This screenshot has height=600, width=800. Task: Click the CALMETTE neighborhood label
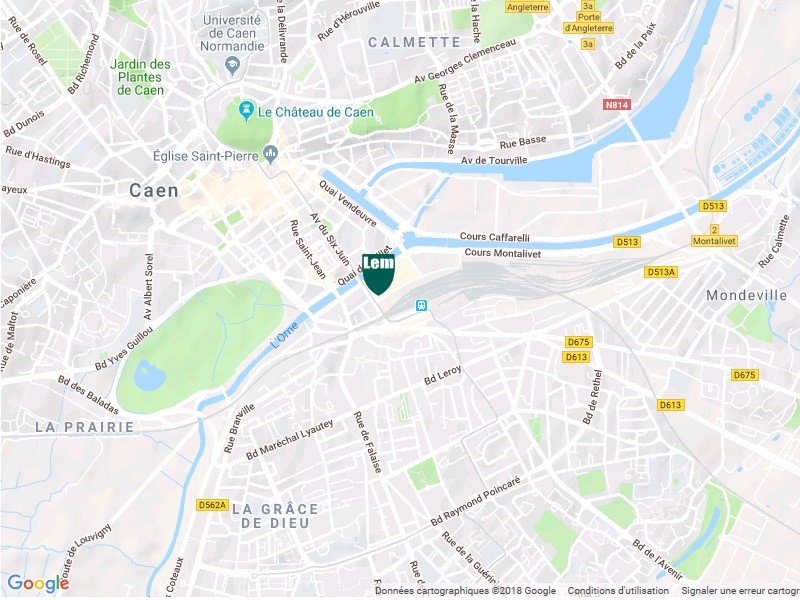pos(414,42)
